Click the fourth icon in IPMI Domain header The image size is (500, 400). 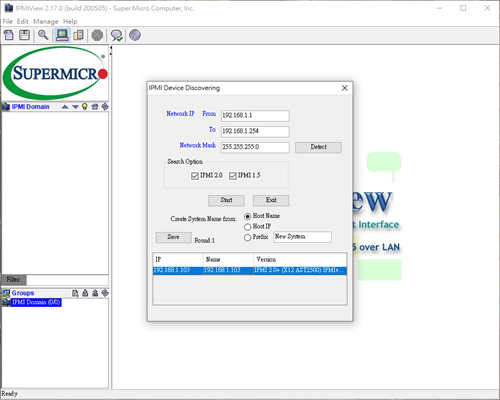[x=95, y=107]
